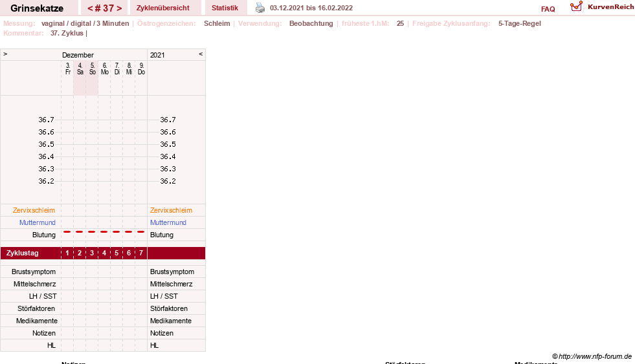
Task: Click the bleeding mark for cycle day 1
Action: coord(67,231)
